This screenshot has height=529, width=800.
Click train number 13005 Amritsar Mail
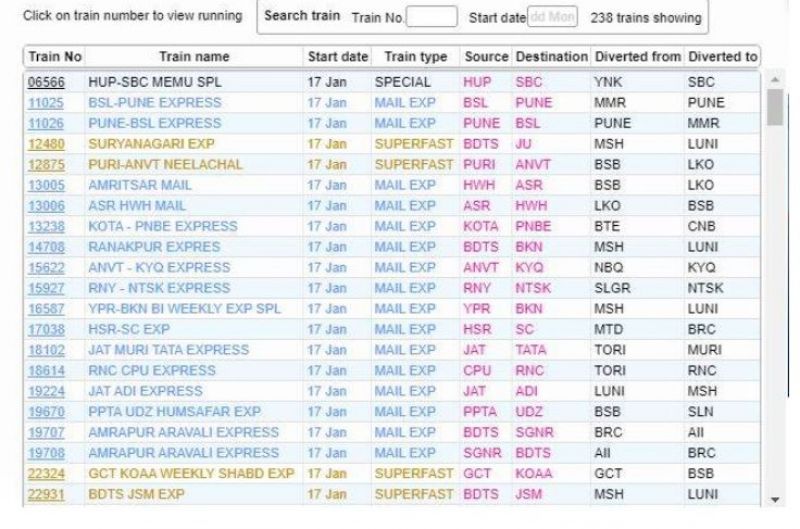click(x=46, y=185)
